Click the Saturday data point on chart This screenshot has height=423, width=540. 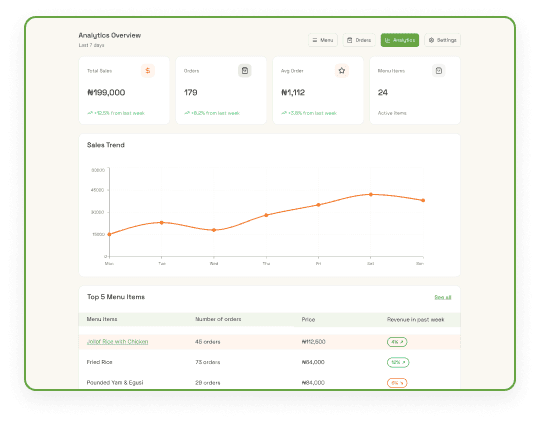(371, 194)
